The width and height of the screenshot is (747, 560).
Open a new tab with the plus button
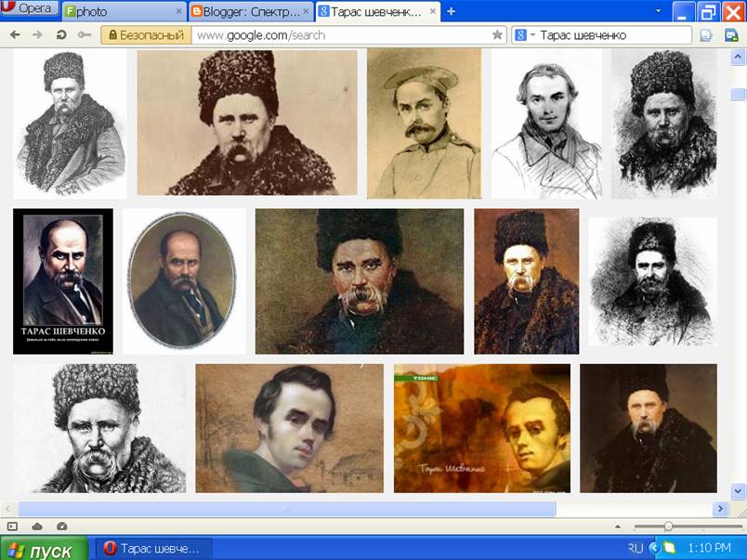click(x=451, y=11)
